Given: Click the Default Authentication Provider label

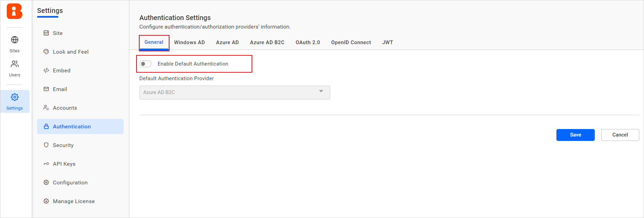Looking at the screenshot, I should click(x=177, y=78).
